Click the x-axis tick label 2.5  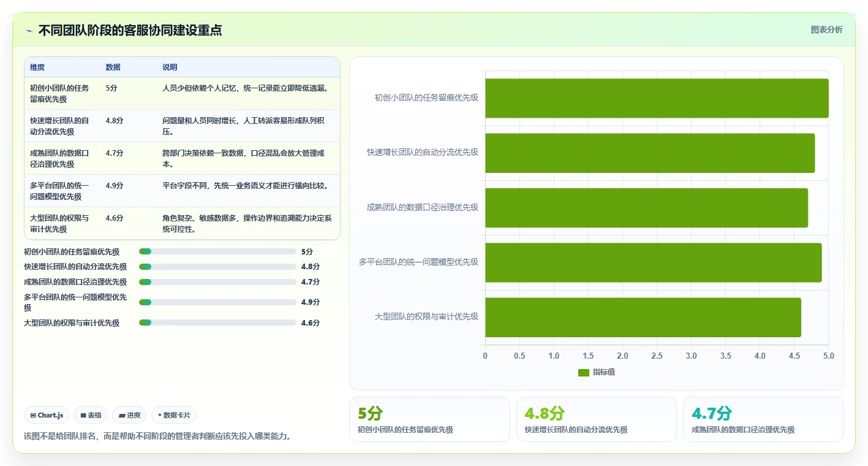coord(657,356)
